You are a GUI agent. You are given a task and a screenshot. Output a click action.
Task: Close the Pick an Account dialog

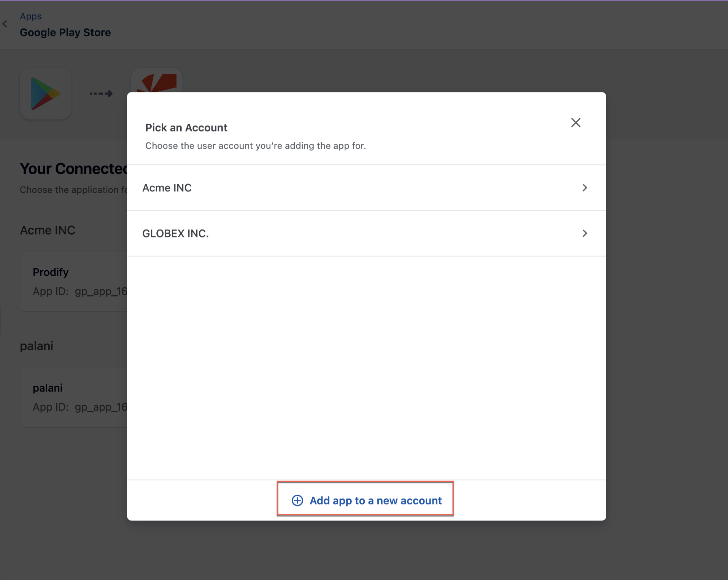575,123
